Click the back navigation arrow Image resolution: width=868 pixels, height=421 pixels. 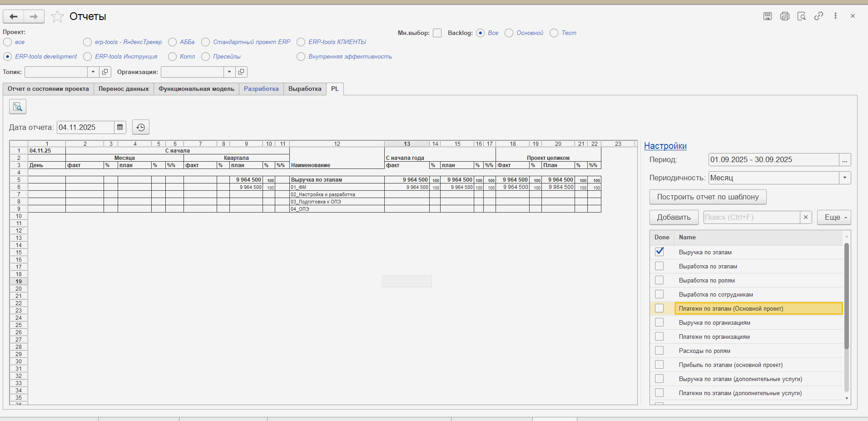coord(14,17)
